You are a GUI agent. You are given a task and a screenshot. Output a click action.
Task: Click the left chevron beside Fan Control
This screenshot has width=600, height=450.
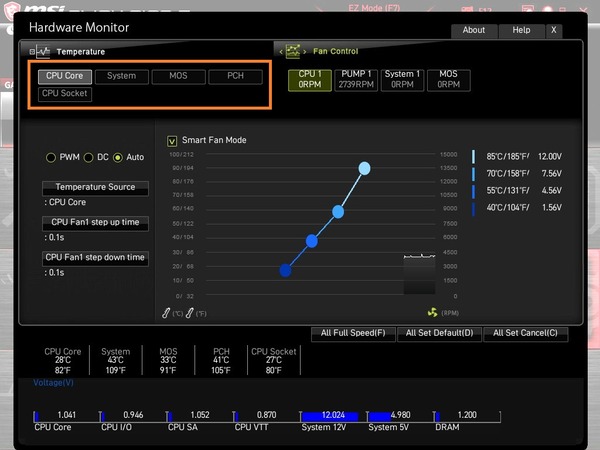coord(281,52)
